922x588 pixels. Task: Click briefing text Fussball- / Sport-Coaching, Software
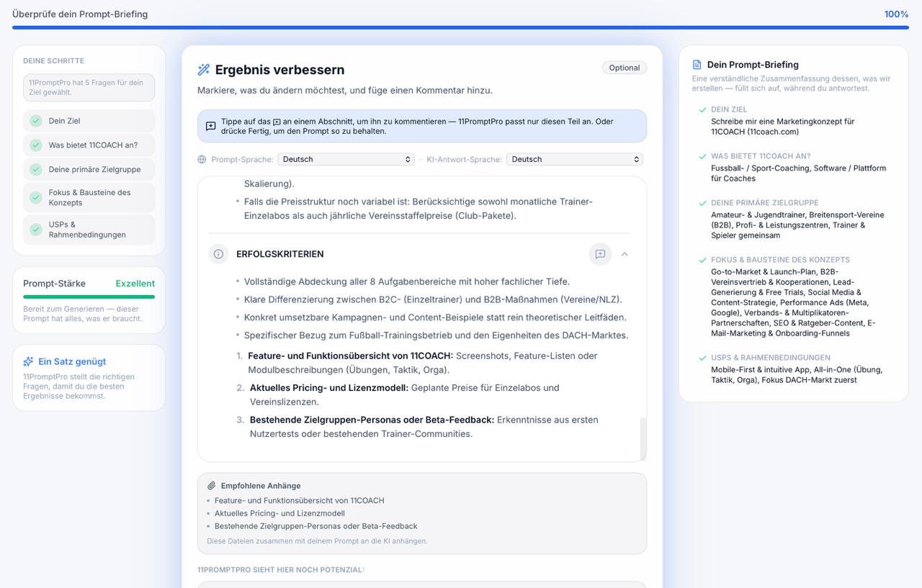[x=799, y=173]
